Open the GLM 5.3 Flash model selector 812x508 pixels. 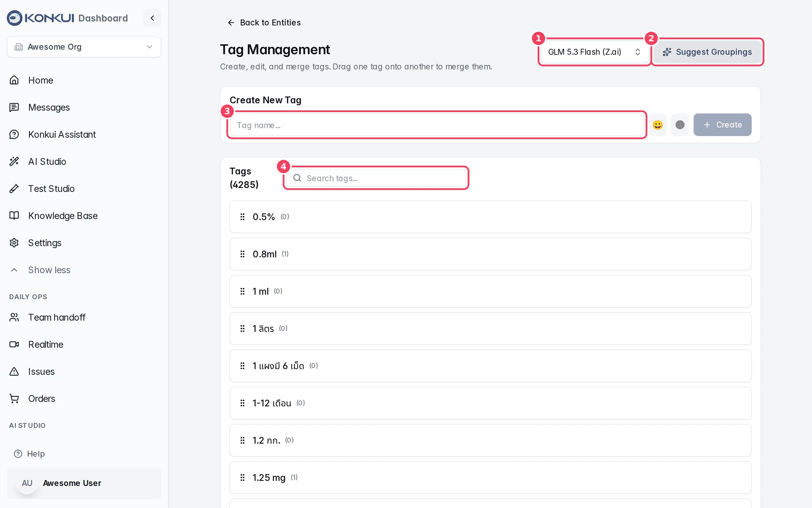(594, 52)
